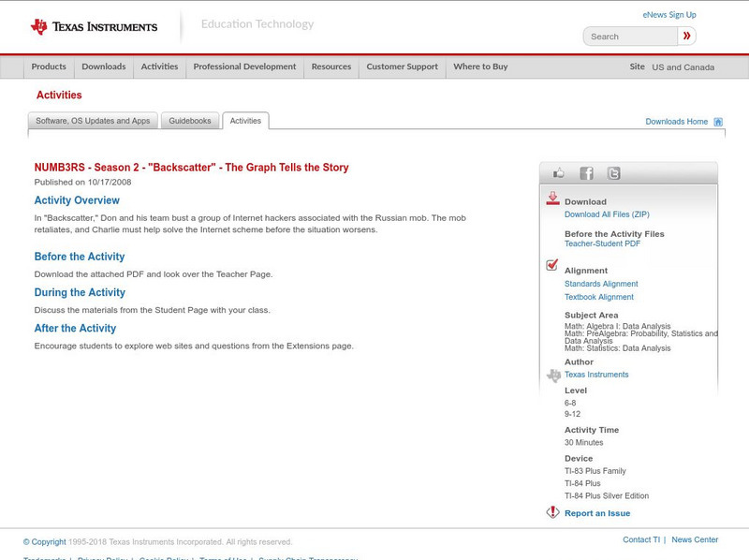
Task: Click inside the Search text field
Action: click(x=631, y=37)
